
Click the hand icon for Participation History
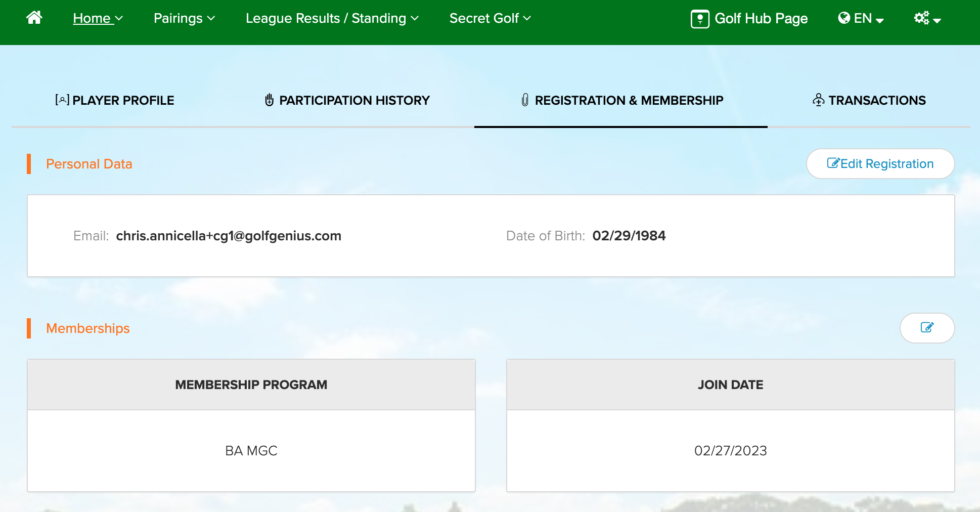click(x=270, y=100)
